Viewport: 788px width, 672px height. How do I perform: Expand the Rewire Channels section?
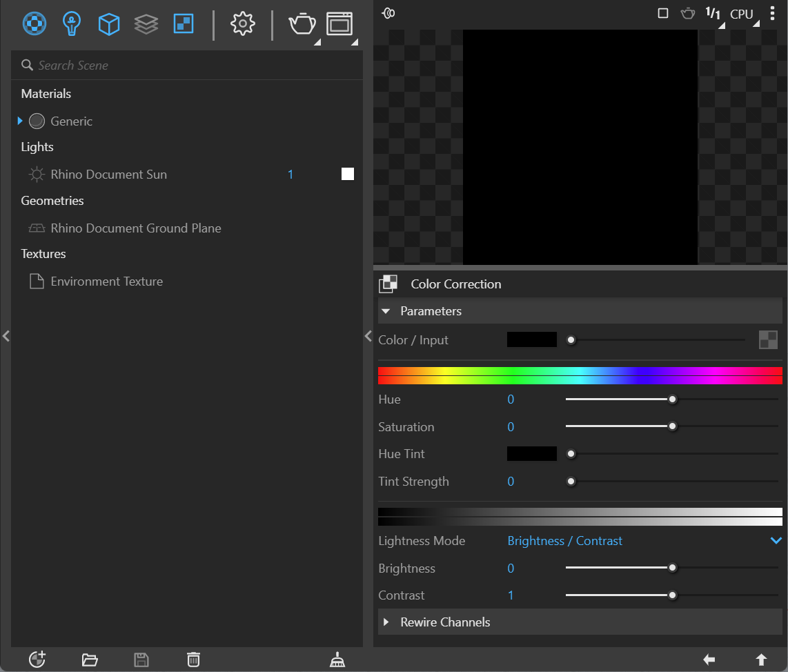(x=386, y=622)
